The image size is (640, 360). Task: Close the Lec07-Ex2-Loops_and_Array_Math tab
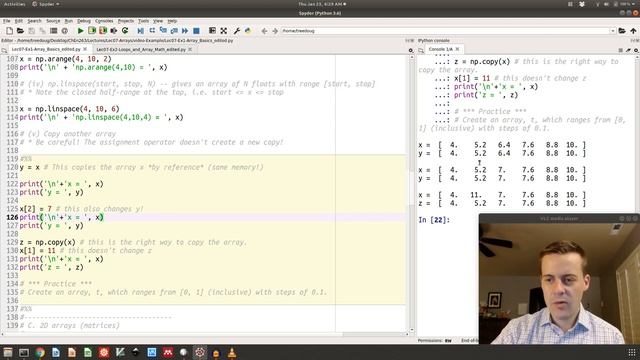(x=190, y=49)
